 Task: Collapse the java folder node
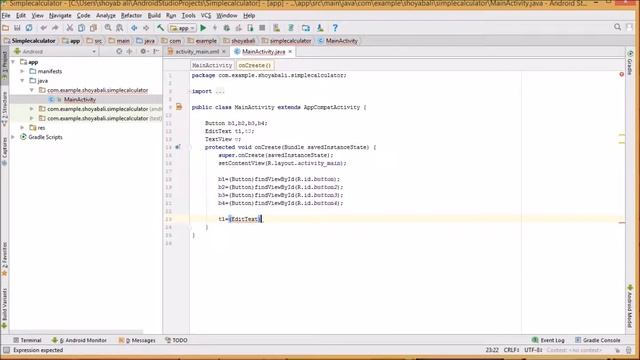point(23,81)
